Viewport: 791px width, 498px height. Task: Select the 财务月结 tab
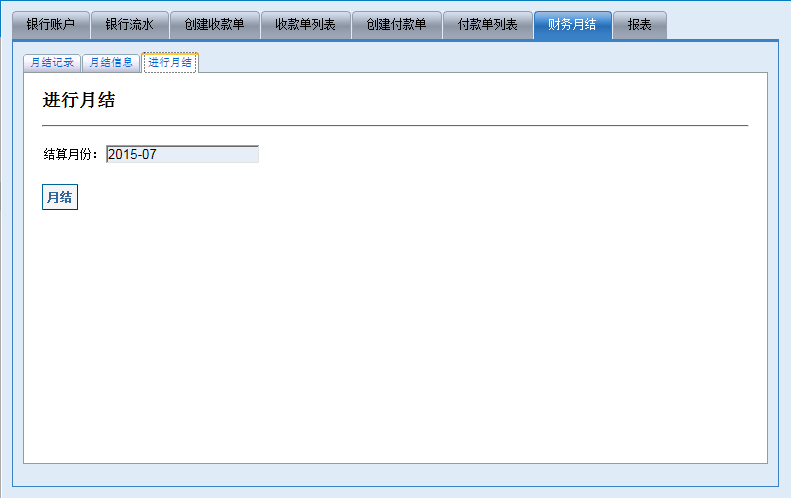[573, 25]
